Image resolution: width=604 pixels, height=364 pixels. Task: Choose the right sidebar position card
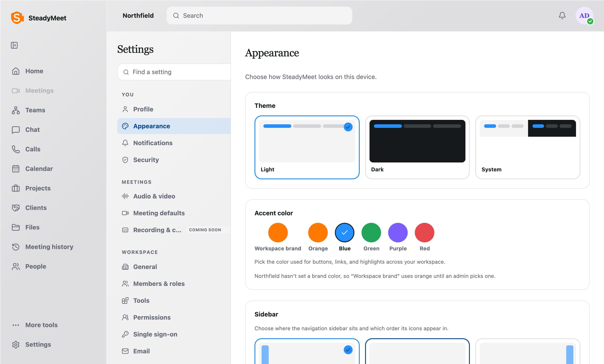click(528, 351)
